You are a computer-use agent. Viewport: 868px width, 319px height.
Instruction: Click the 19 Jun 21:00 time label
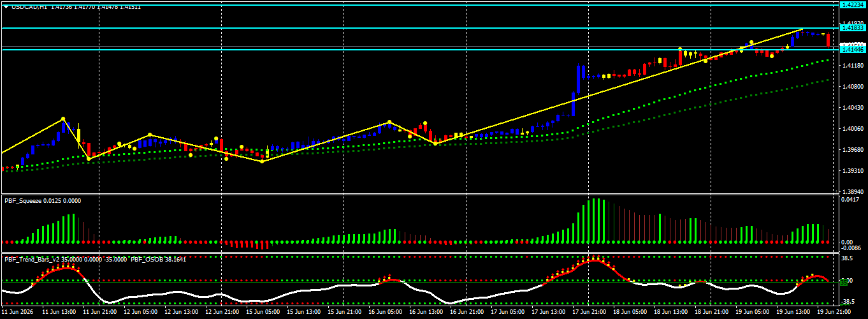tap(832, 313)
